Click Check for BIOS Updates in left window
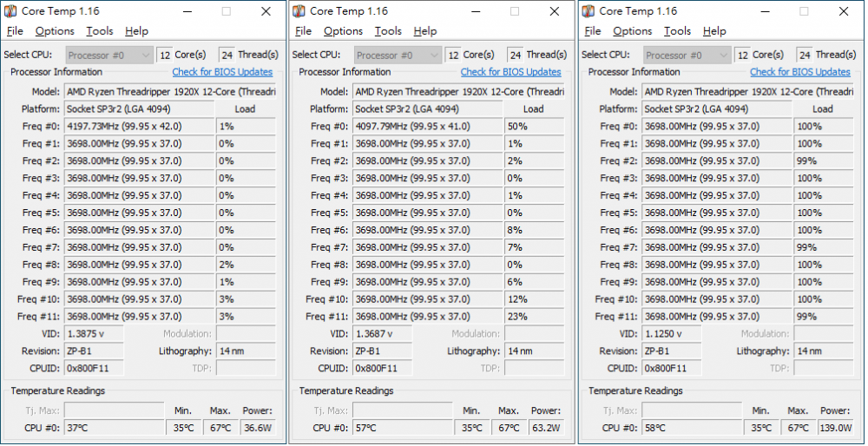This screenshot has height=446, width=868. [x=222, y=72]
